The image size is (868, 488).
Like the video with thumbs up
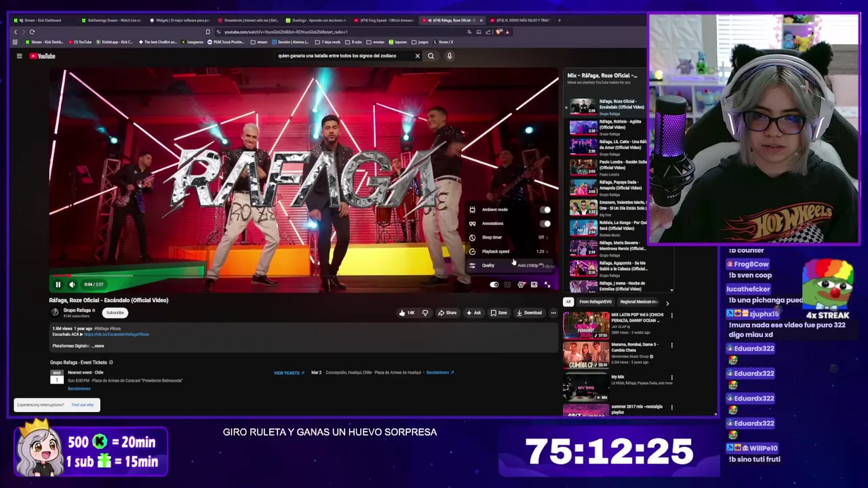(407, 313)
